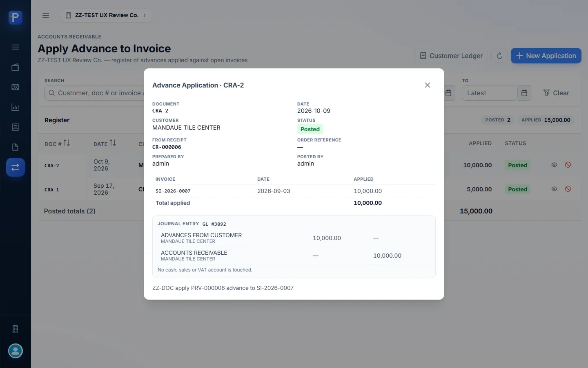Screen dimensions: 588x368
Task: Click the GL #3892 journal entry reference
Action: tap(214, 224)
